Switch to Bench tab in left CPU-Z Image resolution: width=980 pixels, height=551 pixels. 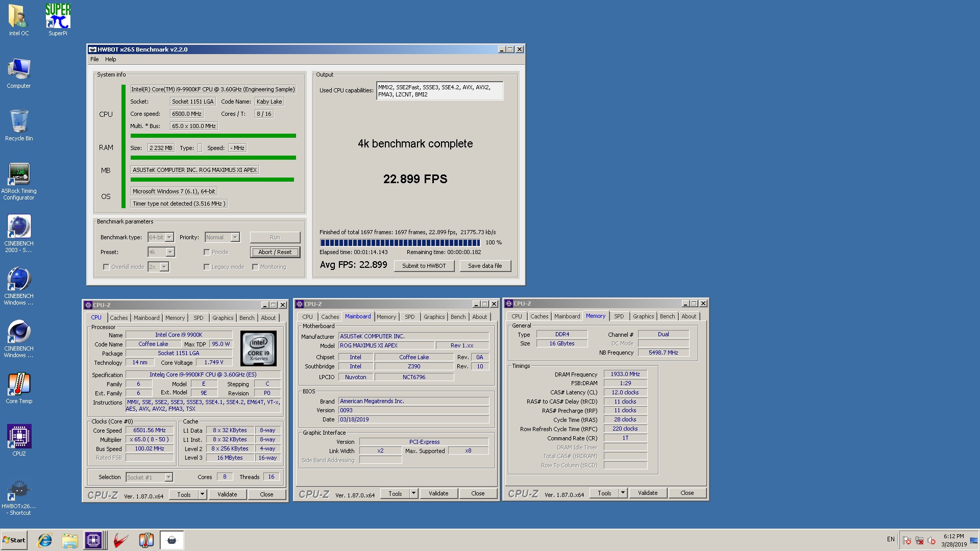tap(247, 318)
